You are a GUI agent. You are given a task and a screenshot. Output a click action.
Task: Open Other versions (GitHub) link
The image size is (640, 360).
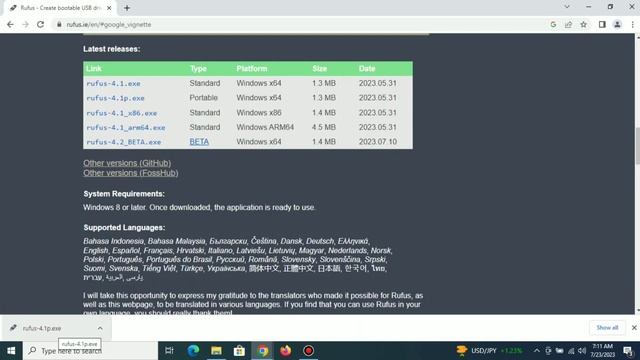coord(127,163)
